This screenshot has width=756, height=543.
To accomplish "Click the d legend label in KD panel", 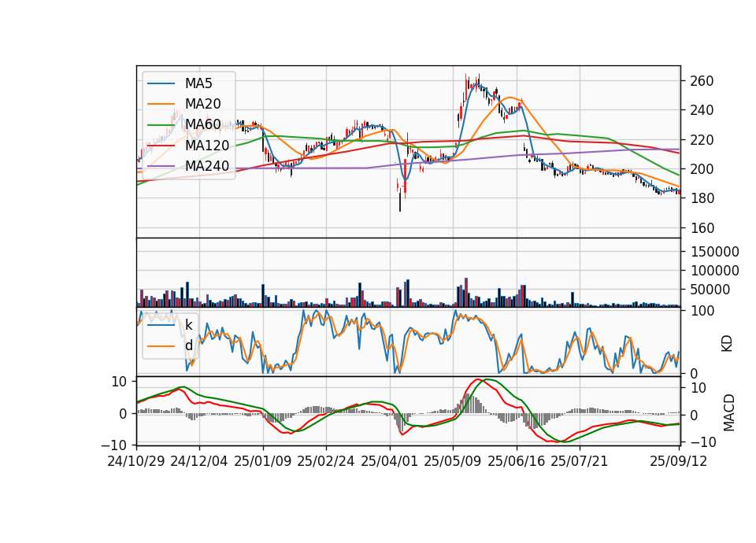I will [188, 345].
